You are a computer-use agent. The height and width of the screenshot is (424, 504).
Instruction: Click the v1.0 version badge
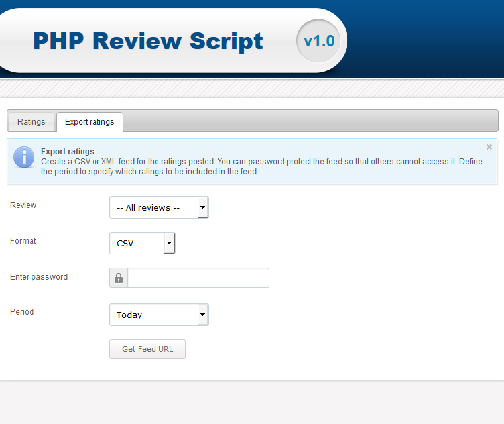click(x=319, y=41)
